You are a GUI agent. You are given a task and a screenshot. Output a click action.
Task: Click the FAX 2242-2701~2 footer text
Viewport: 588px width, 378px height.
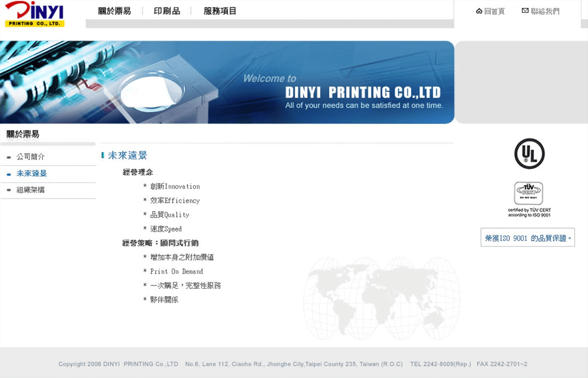(502, 364)
